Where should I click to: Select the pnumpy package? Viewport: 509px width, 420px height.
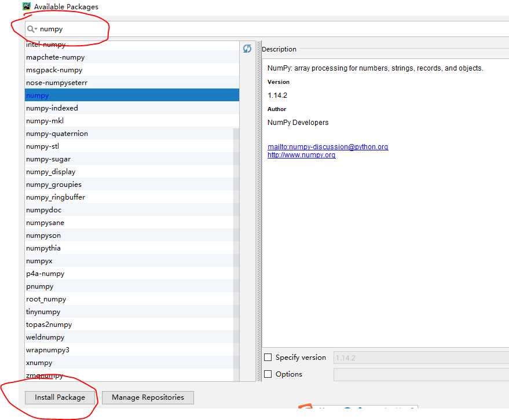(x=132, y=286)
